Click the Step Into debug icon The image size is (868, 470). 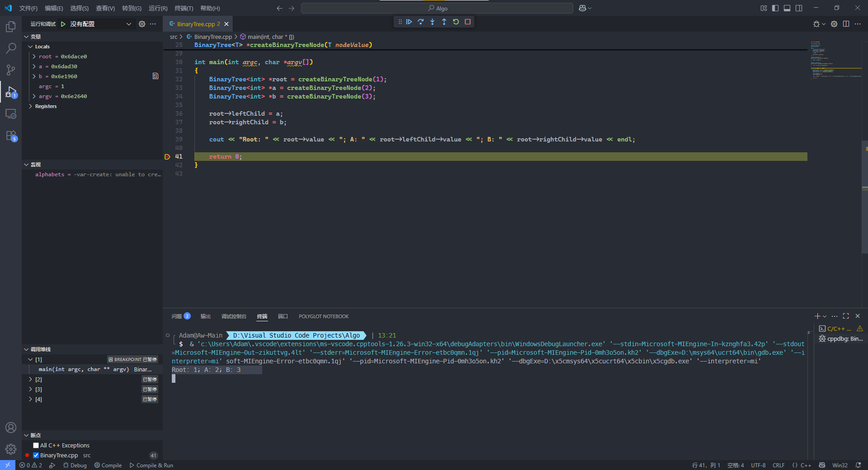433,22
